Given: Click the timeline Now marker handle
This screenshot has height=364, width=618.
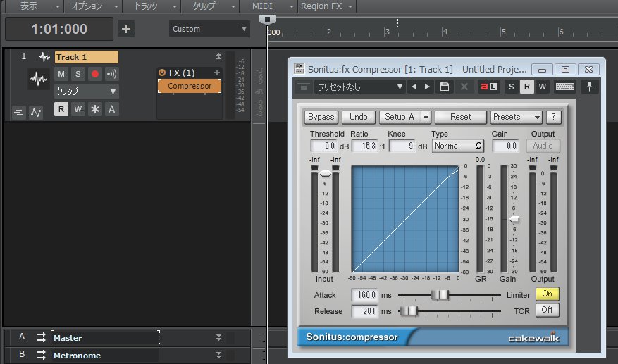Looking at the screenshot, I should (267, 19).
